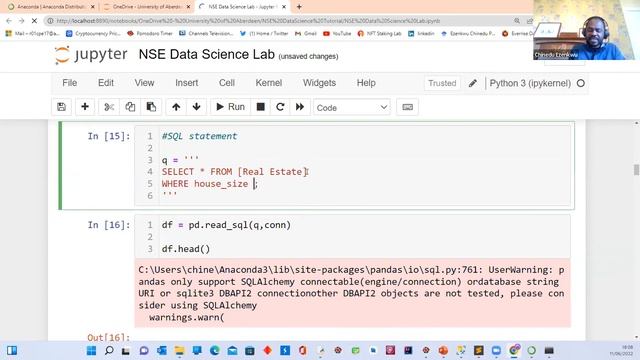Click the In [15] cell prompt
The width and height of the screenshot is (640, 360).
tap(109, 136)
